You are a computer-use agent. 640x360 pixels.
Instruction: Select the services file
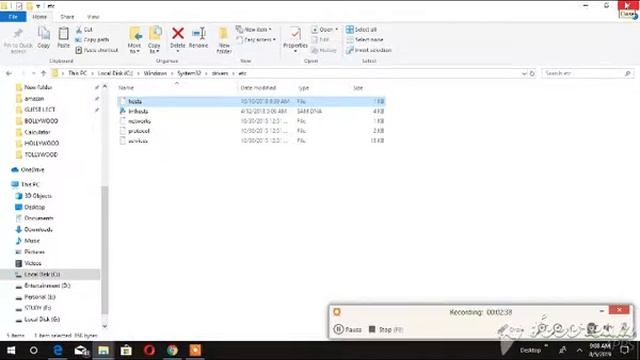point(251,141)
